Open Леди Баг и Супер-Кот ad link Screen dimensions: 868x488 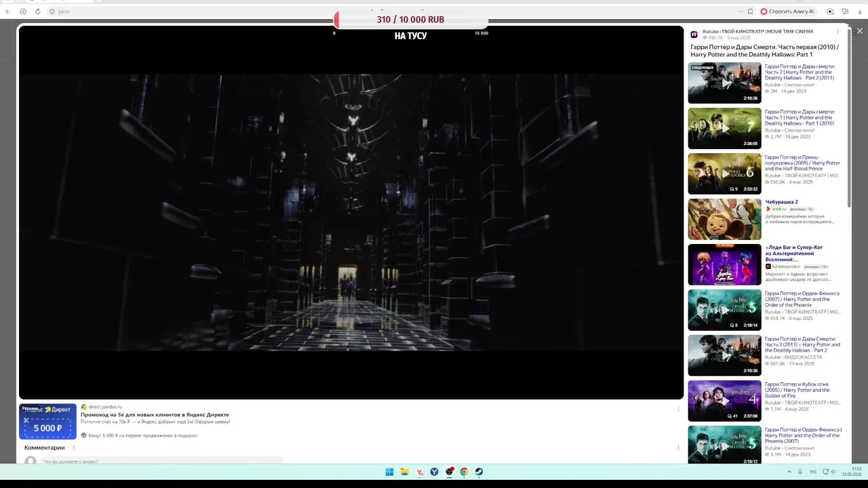pos(794,253)
